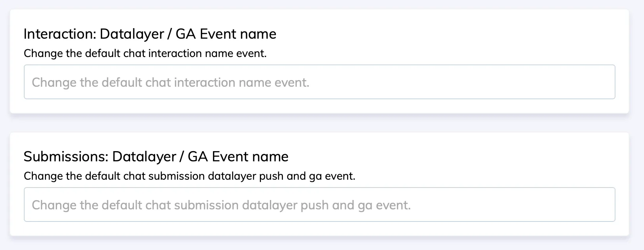
Task: Click 'GA Event name' text in the Submissions heading
Action: pyautogui.click(x=238, y=157)
